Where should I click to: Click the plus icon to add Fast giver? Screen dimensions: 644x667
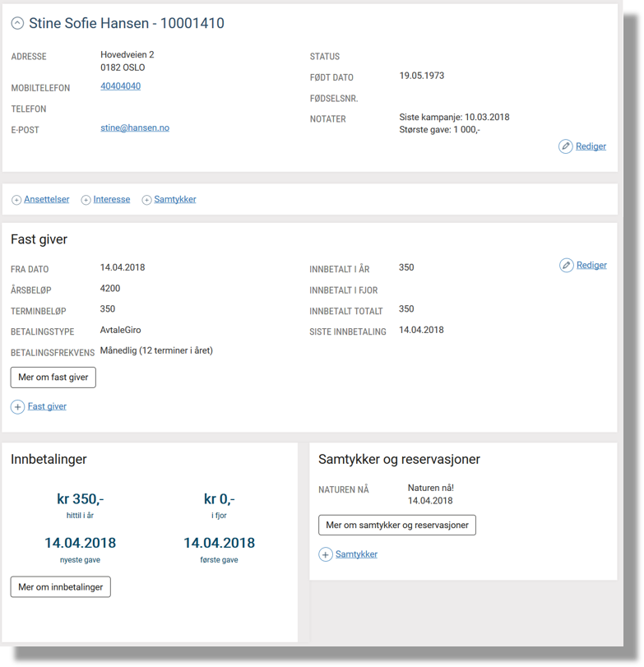point(17,407)
